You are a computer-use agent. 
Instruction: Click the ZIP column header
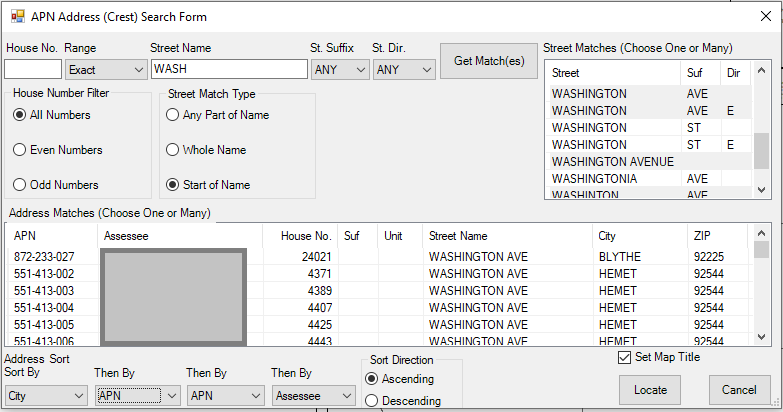[x=702, y=236]
